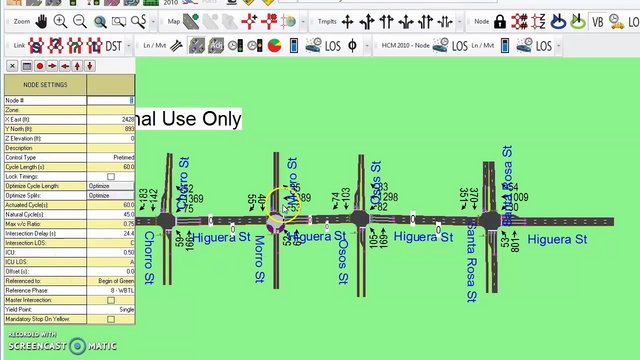The image size is (640, 360).
Task: Select the red up-arrow approach button
Action: [78, 66]
